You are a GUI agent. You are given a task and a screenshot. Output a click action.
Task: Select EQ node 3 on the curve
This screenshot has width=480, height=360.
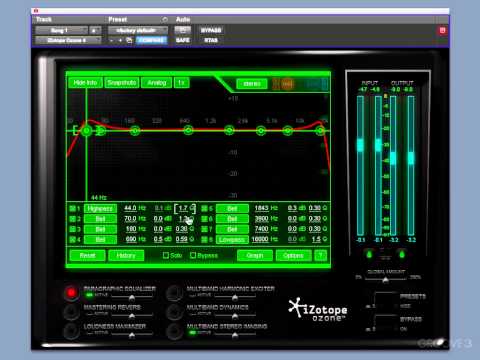click(135, 131)
